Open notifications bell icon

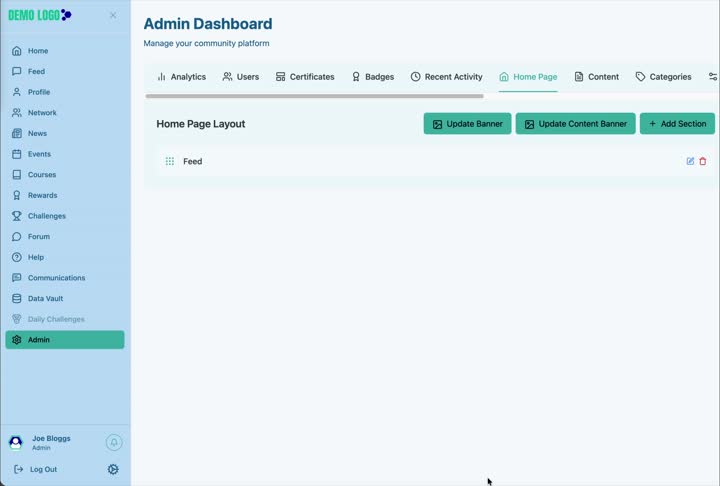click(114, 442)
